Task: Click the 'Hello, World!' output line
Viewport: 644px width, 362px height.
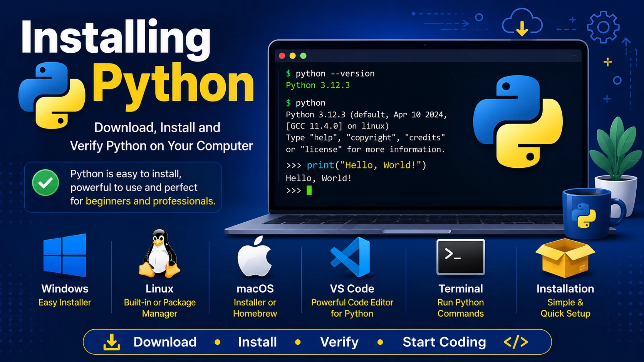Action: pyautogui.click(x=319, y=178)
